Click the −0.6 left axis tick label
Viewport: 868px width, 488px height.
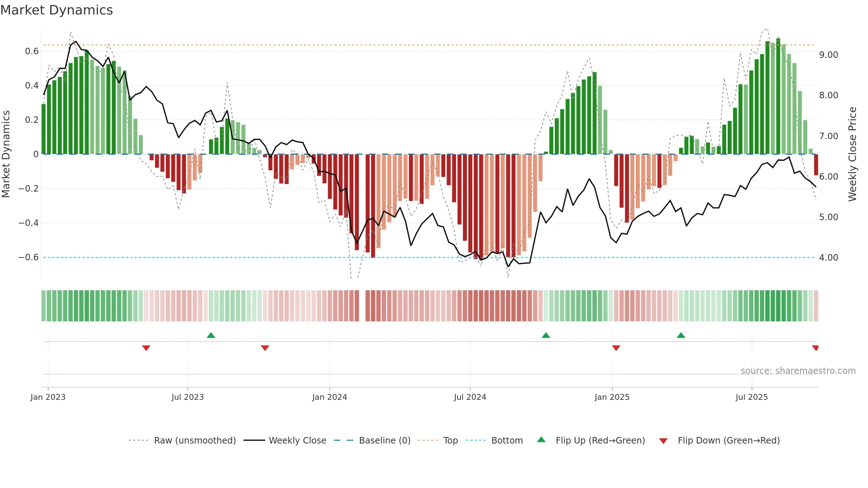[29, 257]
